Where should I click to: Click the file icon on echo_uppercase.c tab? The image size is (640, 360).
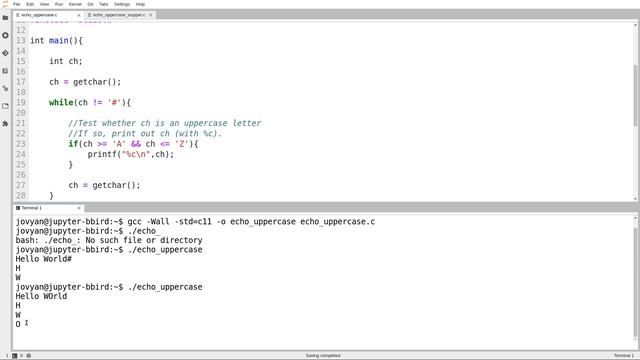pyautogui.click(x=18, y=15)
